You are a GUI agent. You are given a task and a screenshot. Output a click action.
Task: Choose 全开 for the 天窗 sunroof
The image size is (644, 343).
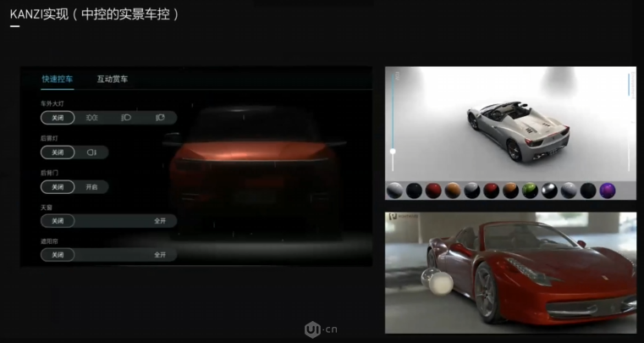click(160, 221)
